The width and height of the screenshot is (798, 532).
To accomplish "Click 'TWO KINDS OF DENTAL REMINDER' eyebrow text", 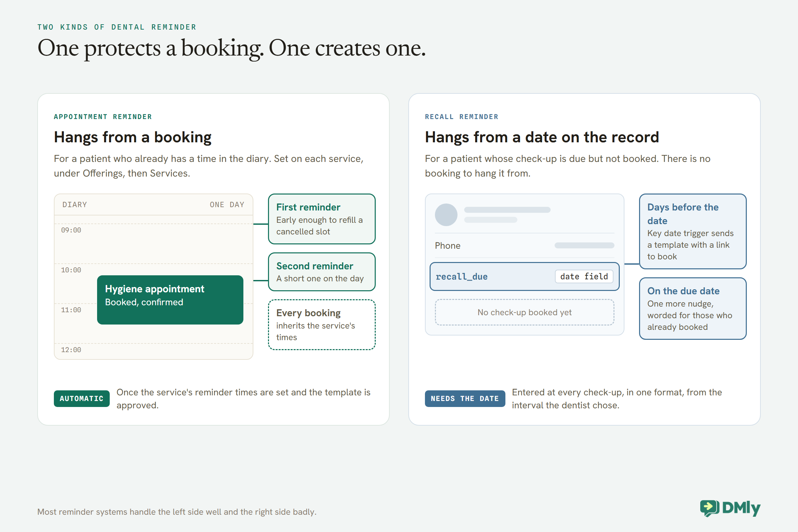I will 117,27.
